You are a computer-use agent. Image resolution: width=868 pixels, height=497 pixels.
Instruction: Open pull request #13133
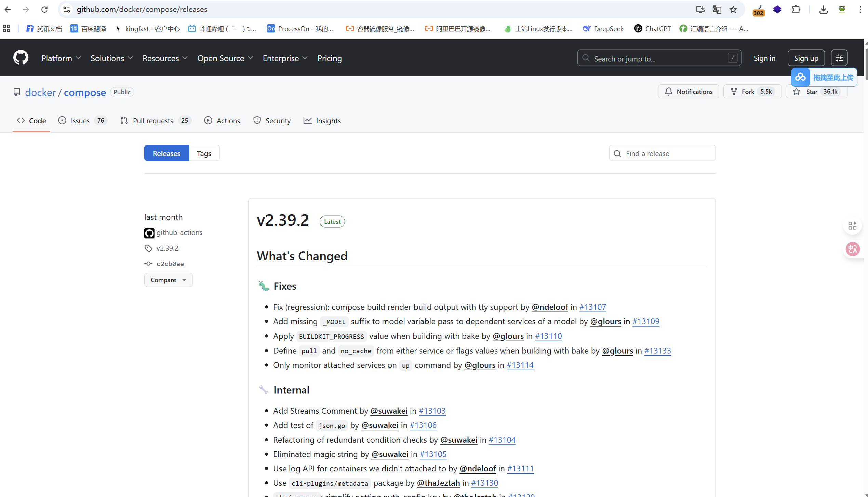[657, 351]
